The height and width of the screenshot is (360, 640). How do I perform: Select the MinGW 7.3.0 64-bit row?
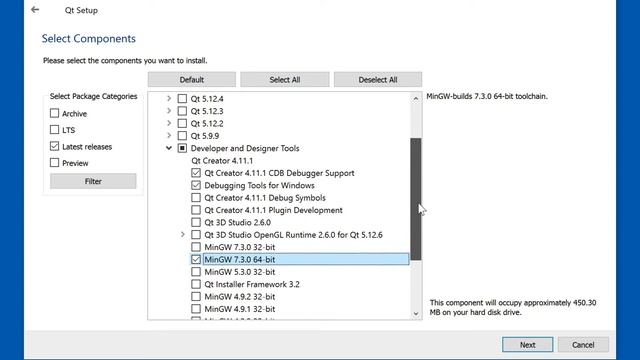(306, 259)
